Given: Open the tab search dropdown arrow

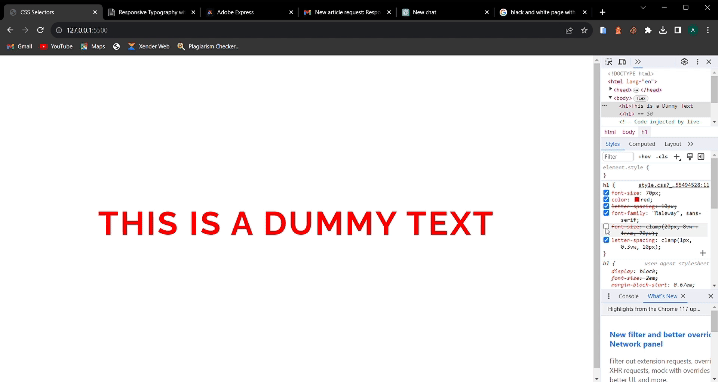Looking at the screenshot, I should (x=643, y=8).
